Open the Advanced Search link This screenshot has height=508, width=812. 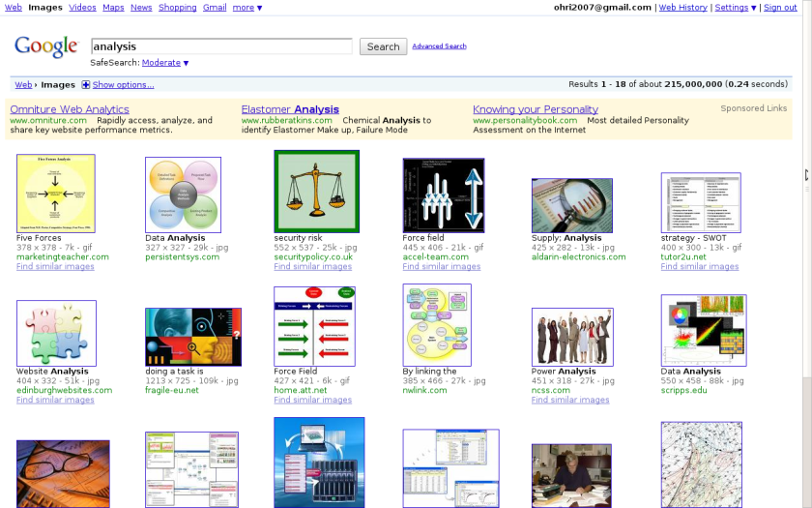[439, 46]
